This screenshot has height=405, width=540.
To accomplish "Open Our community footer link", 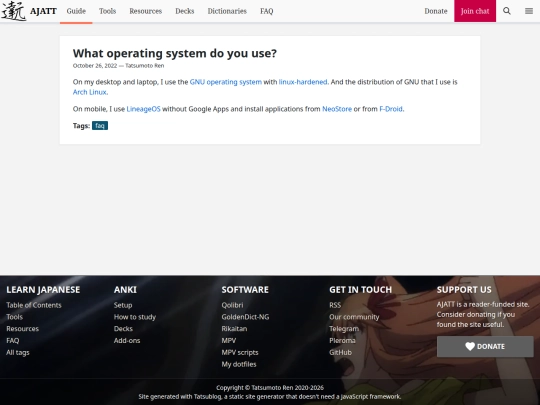I will (x=354, y=317).
